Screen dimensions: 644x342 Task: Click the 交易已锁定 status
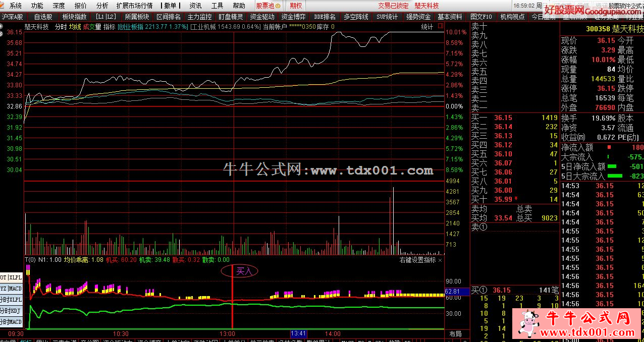click(x=393, y=6)
